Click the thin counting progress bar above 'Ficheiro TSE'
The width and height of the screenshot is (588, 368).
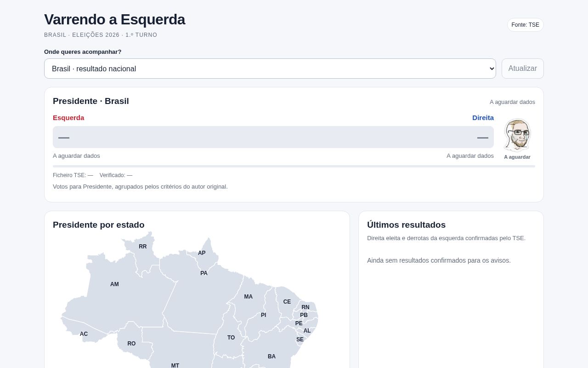click(x=294, y=166)
